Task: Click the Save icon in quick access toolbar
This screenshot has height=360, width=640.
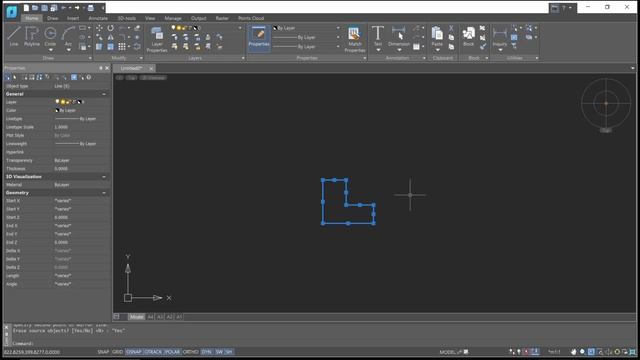Action: [x=44, y=8]
